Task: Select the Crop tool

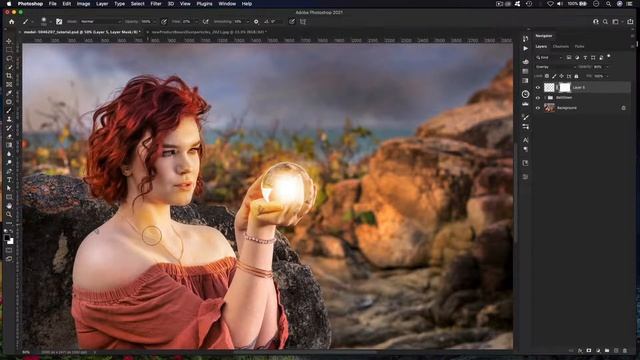Action: (9, 76)
